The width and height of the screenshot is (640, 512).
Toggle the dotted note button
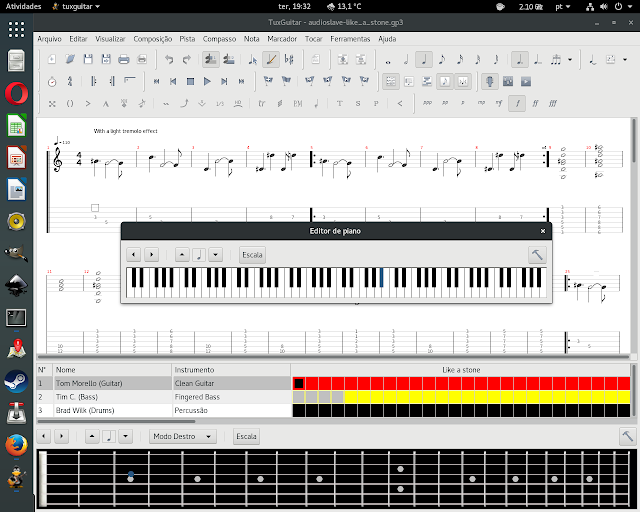click(520, 60)
